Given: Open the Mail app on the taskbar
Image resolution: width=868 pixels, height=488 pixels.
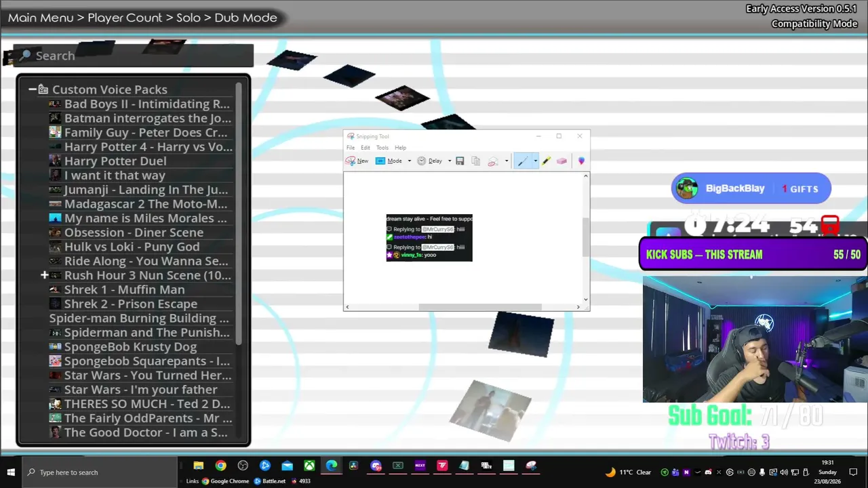Looking at the screenshot, I should click(287, 466).
